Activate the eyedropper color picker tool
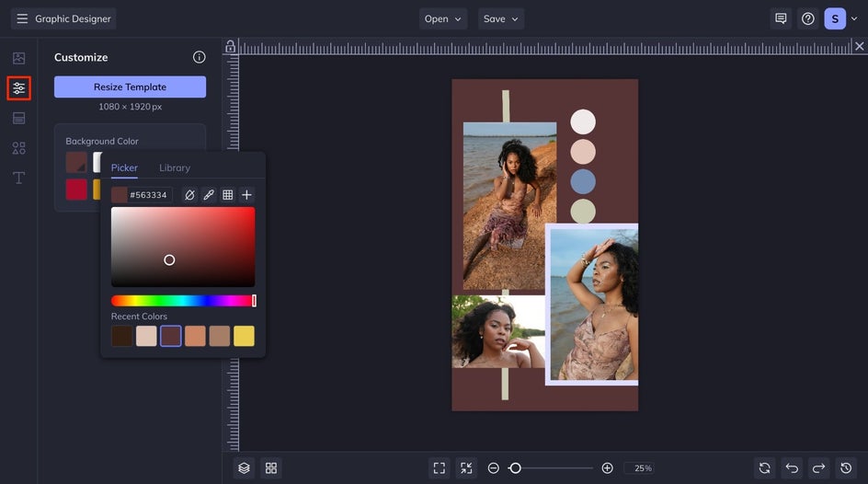The width and height of the screenshot is (868, 484). click(209, 195)
